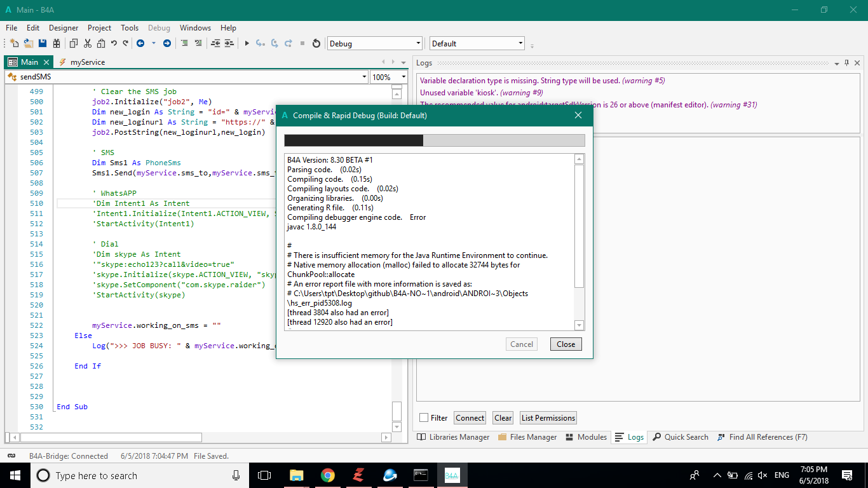
Task: Open the 100% zoom level dropdown
Action: click(x=403, y=77)
